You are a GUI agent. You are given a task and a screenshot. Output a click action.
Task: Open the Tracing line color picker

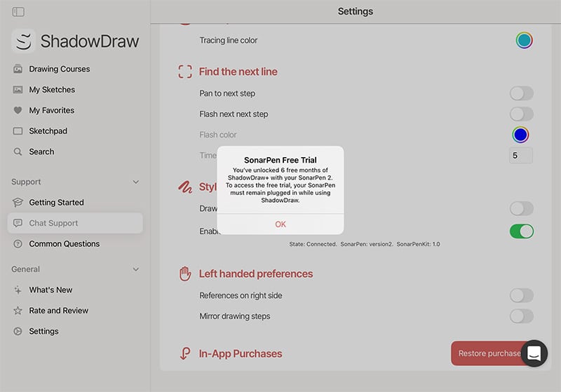pyautogui.click(x=524, y=41)
